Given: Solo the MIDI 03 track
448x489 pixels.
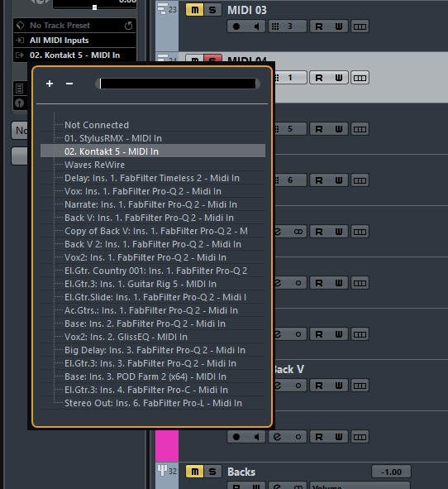Looking at the screenshot, I should coord(212,10).
